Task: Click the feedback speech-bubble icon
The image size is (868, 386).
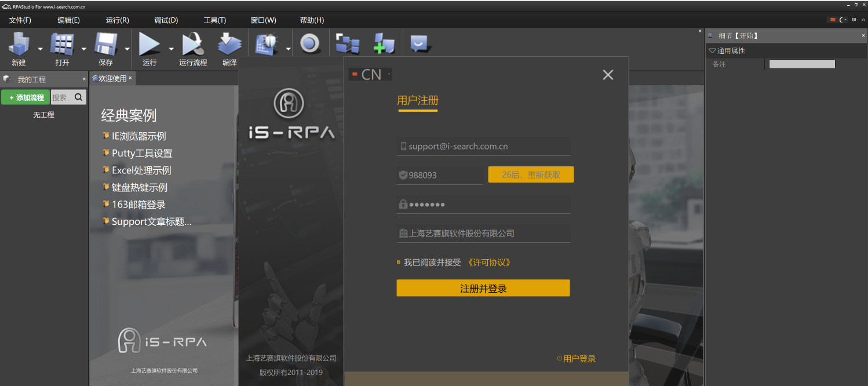Action: tap(419, 43)
